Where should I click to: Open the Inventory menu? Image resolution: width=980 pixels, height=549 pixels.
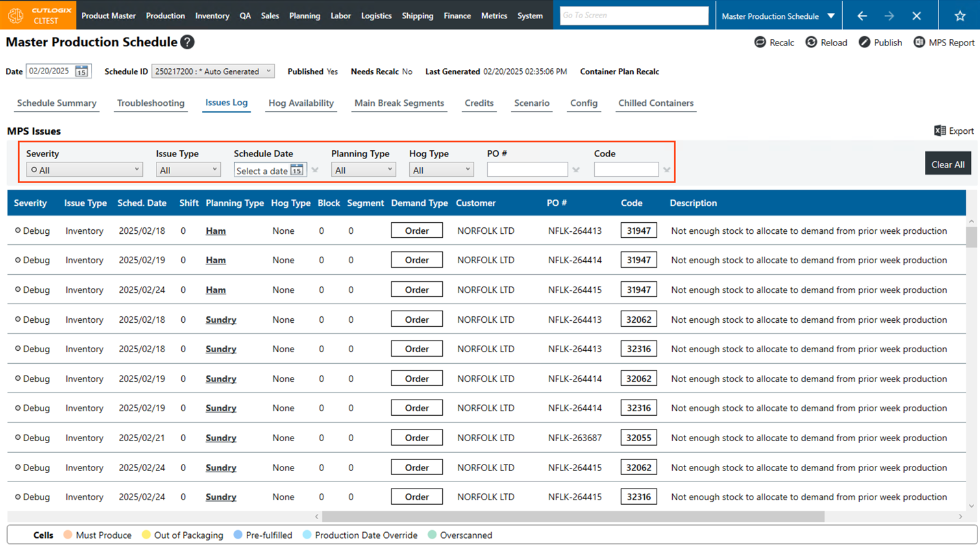[212, 16]
